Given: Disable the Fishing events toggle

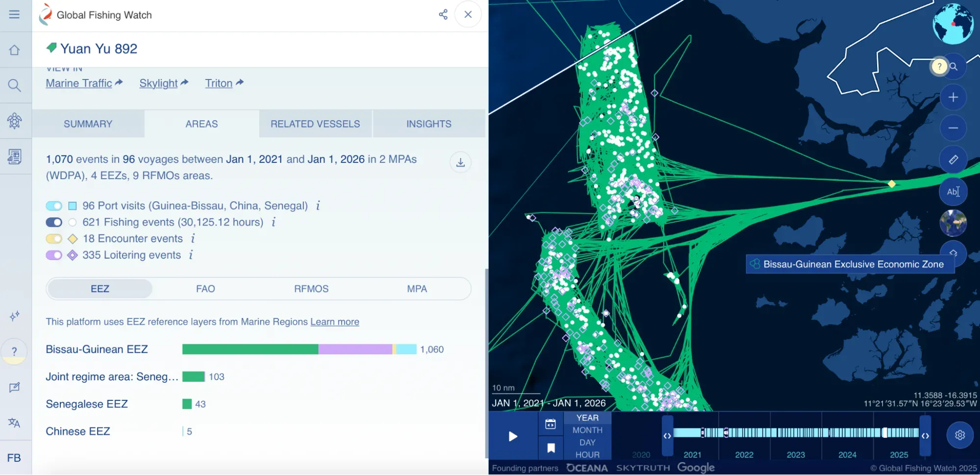Looking at the screenshot, I should 54,222.
